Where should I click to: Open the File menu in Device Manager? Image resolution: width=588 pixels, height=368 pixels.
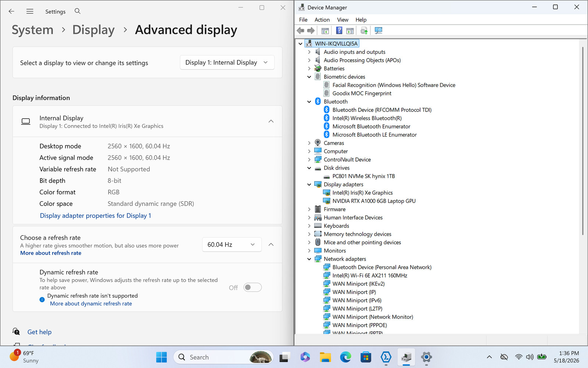303,20
